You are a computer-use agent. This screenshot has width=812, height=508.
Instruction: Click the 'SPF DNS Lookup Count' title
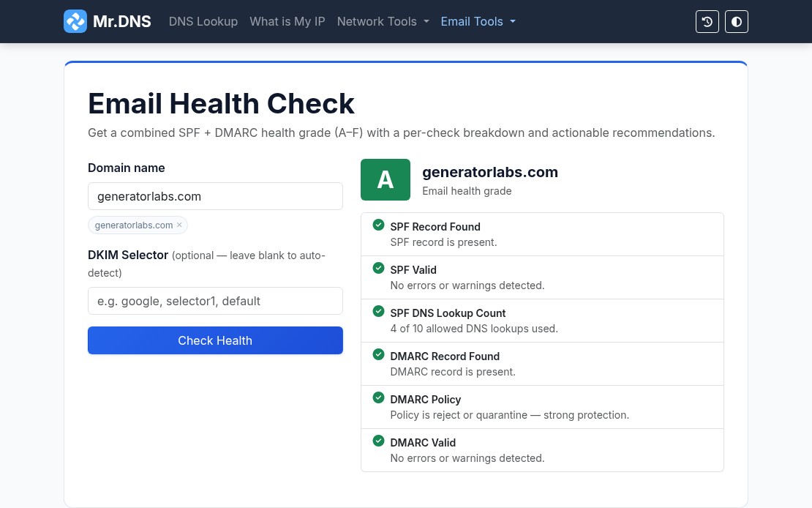[x=448, y=313]
